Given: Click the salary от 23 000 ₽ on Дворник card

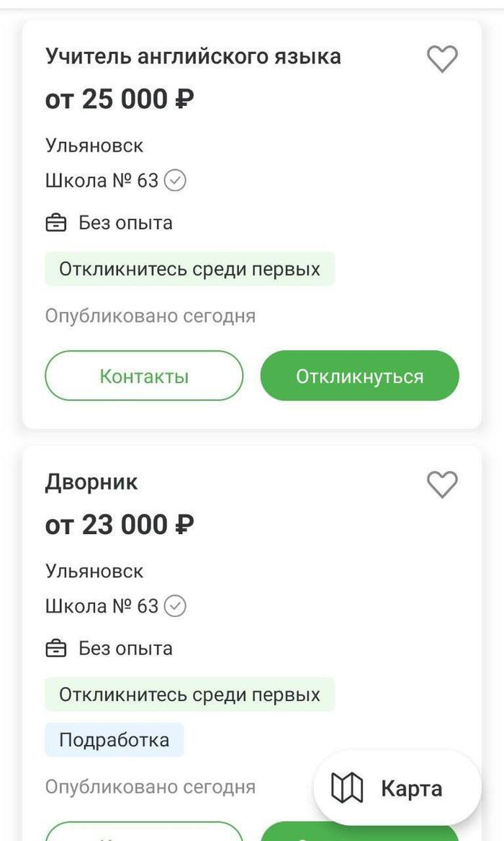Looking at the screenshot, I should tap(120, 524).
